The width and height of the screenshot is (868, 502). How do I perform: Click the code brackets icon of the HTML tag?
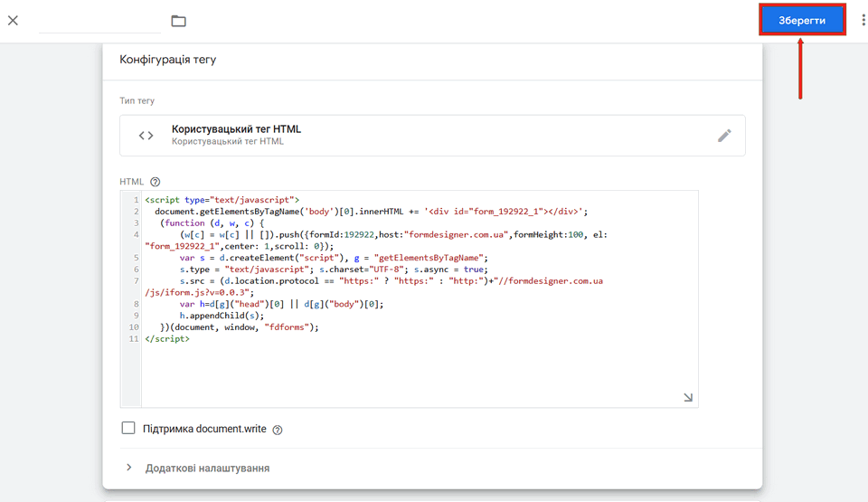tap(146, 136)
